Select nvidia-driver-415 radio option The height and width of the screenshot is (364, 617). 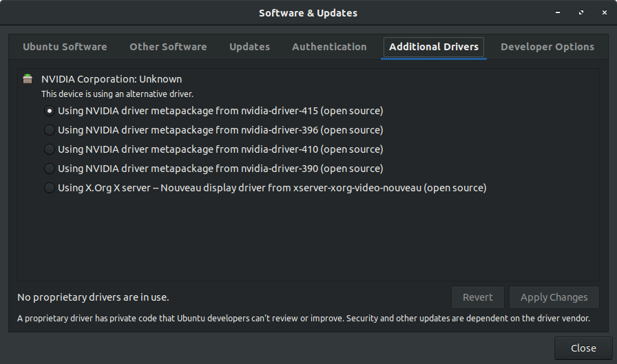(49, 111)
